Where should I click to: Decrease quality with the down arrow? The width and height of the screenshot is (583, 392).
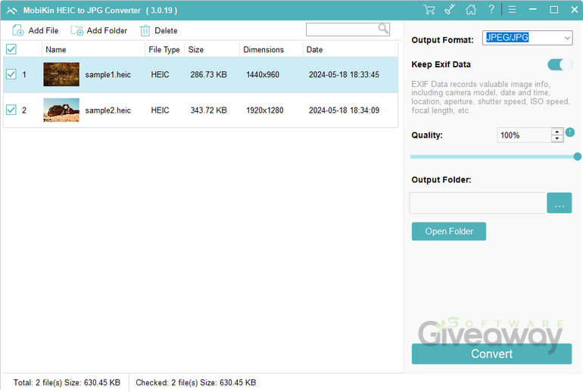[557, 138]
